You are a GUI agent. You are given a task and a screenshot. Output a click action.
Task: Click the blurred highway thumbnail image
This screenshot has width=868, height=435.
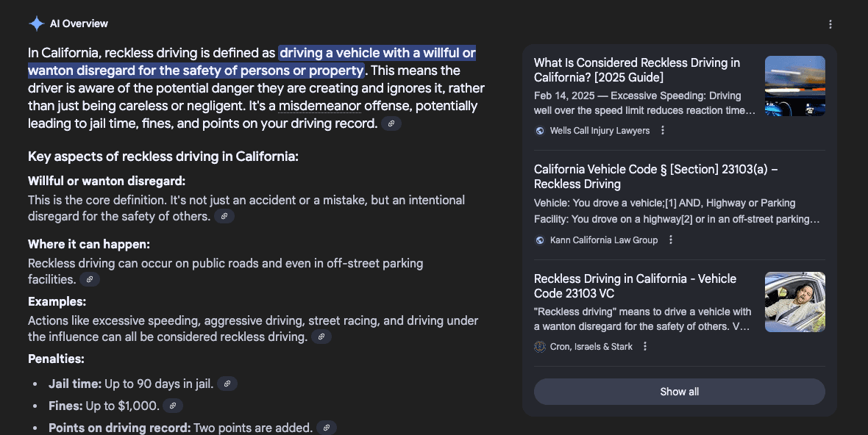(794, 86)
